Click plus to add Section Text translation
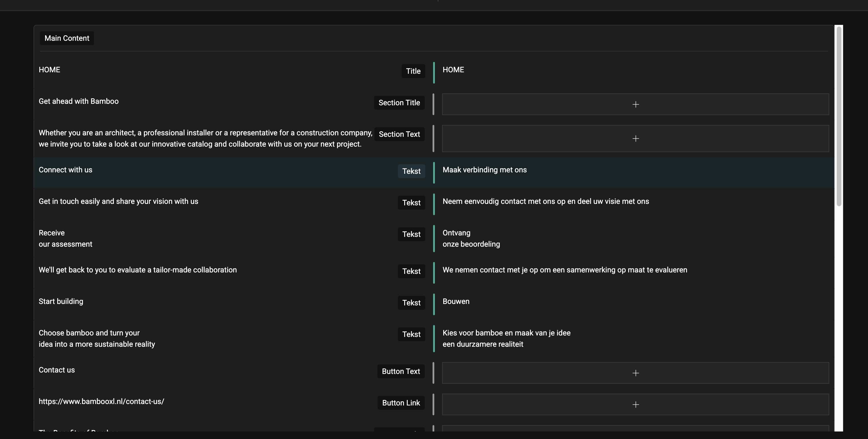 coord(635,139)
